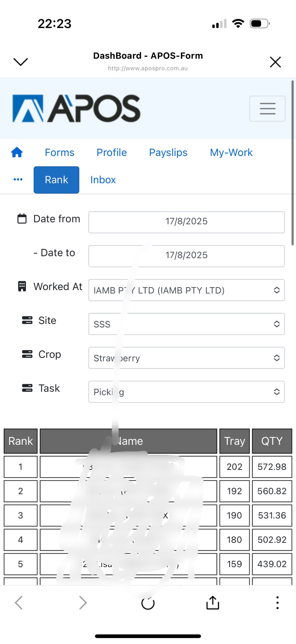Open the Inbox link
Image resolution: width=296 pixels, height=644 pixels.
pos(103,180)
